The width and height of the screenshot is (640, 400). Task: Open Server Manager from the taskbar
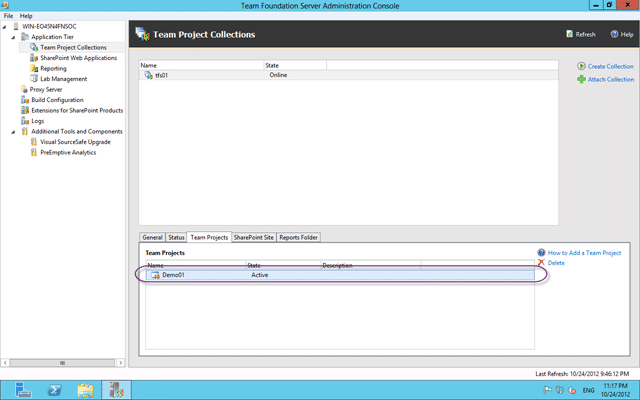[x=23, y=390]
